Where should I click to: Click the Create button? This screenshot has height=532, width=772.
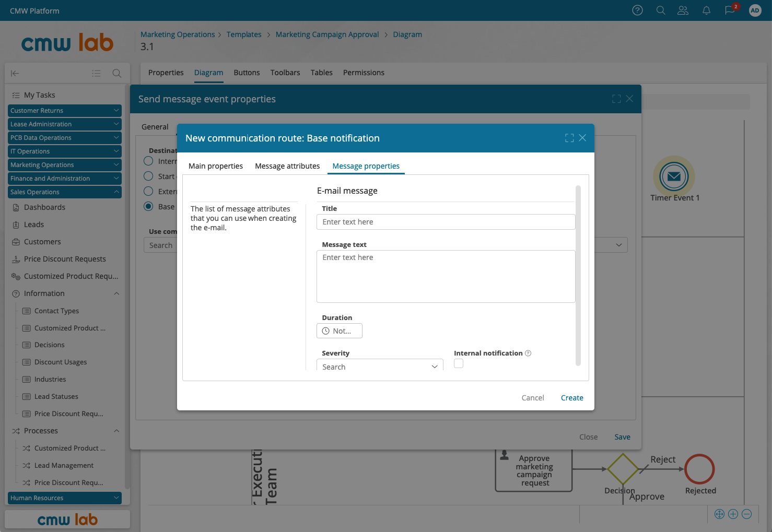tap(572, 398)
